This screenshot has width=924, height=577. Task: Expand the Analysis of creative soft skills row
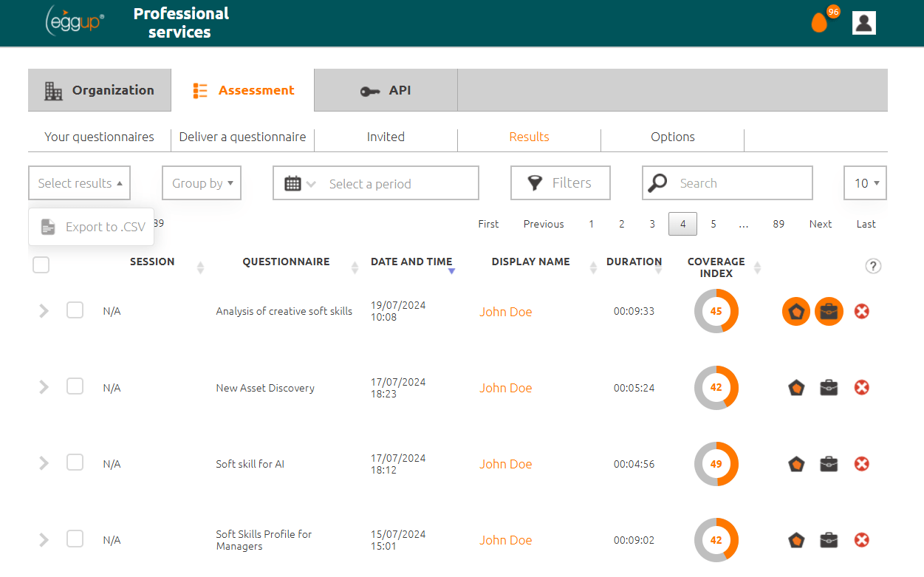click(44, 311)
